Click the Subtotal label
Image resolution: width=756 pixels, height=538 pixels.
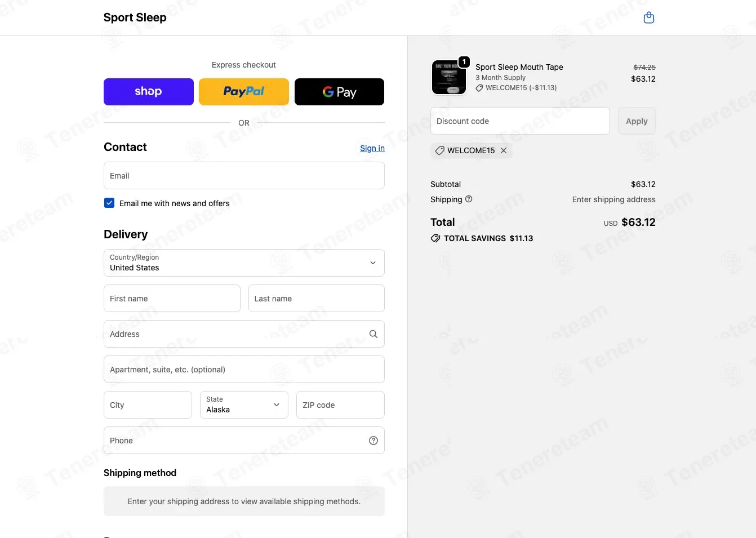tap(446, 184)
